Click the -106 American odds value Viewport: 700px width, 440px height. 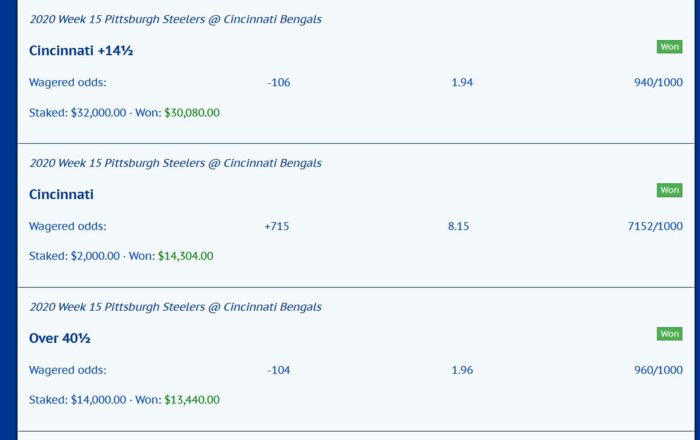pos(279,83)
